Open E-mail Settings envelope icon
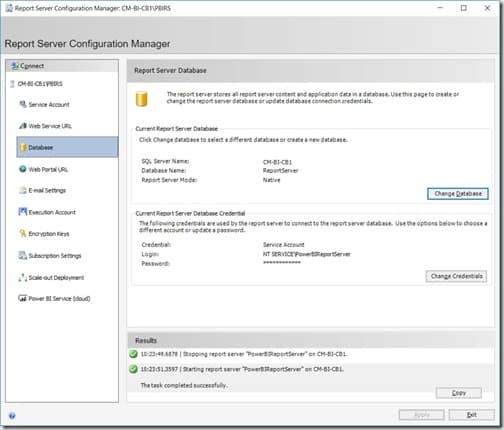This screenshot has width=504, height=430. (23, 190)
